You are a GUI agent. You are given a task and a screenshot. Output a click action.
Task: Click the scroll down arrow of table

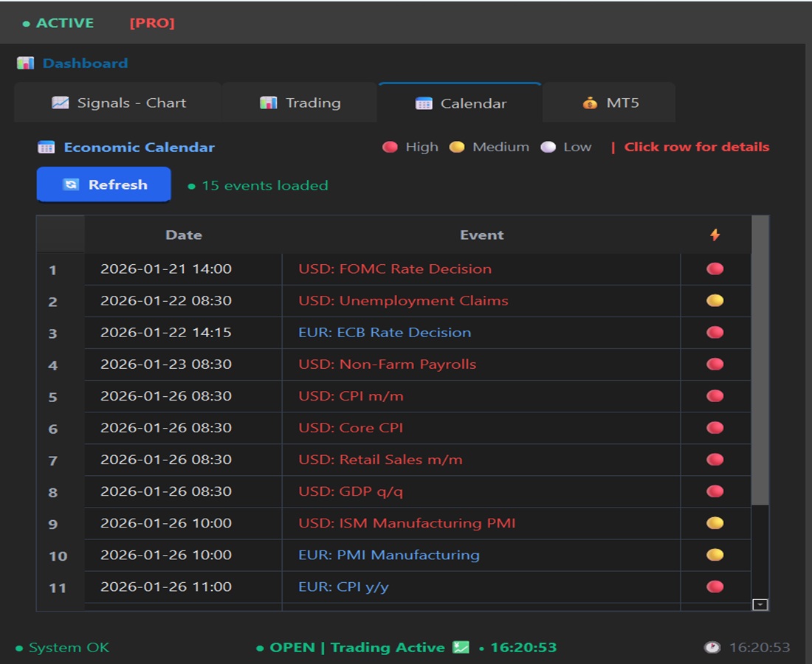(760, 605)
